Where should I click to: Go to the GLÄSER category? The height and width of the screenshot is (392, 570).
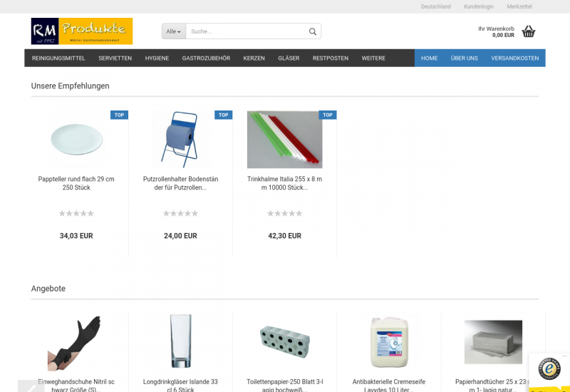tap(289, 58)
